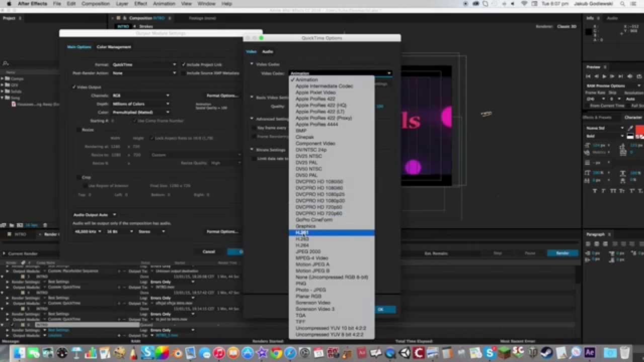This screenshot has width=644, height=362.
Task: Open After Effects icon in the Dock
Action: coord(590,352)
